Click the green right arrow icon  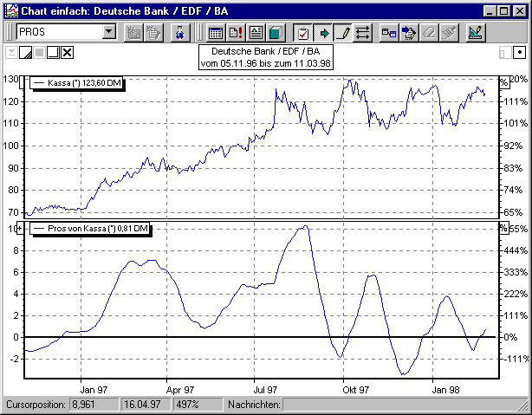[x=323, y=34]
